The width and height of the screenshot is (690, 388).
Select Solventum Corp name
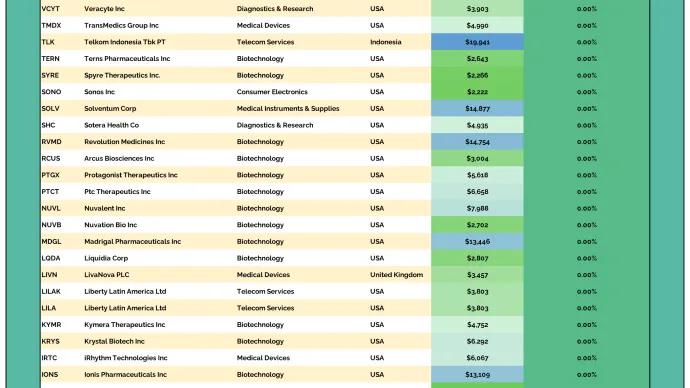click(x=110, y=109)
